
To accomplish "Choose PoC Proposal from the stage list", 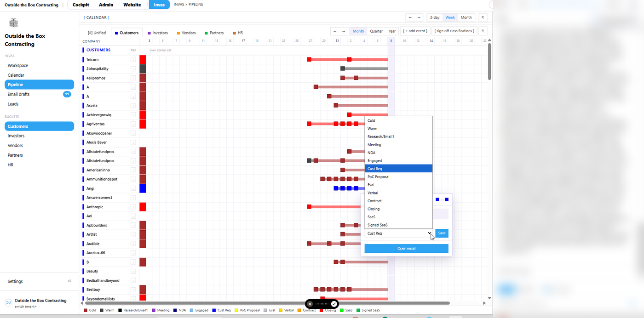I will (399, 177).
